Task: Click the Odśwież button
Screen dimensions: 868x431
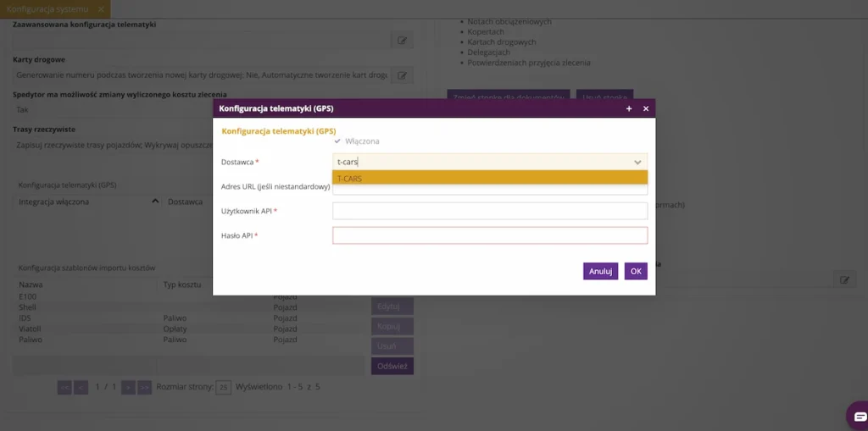Action: coord(392,366)
